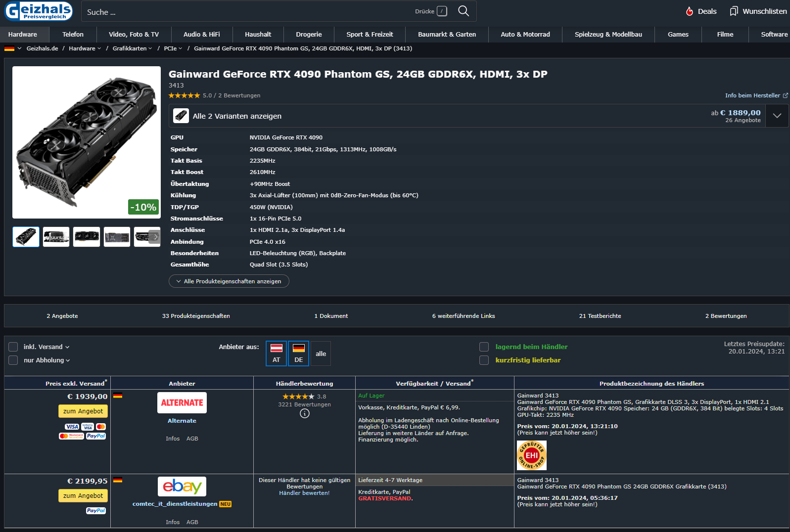The width and height of the screenshot is (790, 532).
Task: Open Deals via the flame icon
Action: tap(690, 11)
